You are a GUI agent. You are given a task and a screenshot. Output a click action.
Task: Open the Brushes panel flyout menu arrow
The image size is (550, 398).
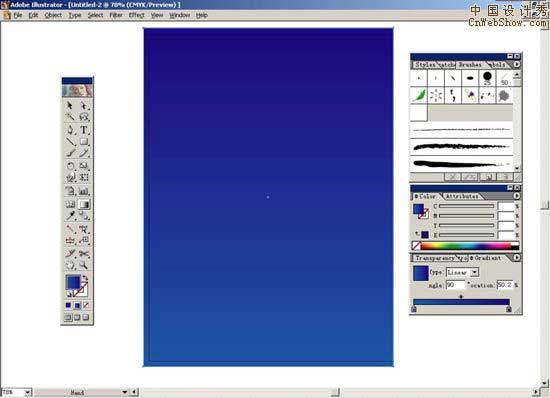517,65
